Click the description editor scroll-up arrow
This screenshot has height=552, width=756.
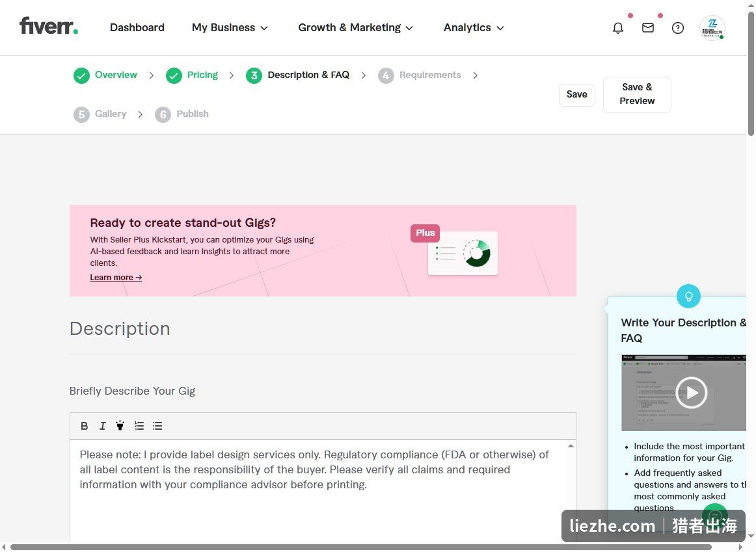tap(571, 446)
